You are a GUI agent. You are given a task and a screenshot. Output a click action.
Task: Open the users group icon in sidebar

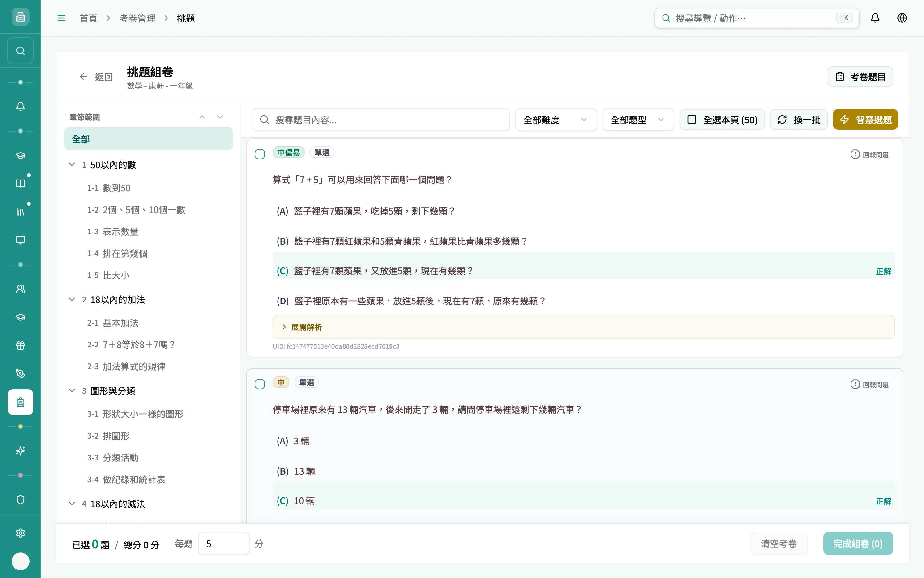point(20,289)
